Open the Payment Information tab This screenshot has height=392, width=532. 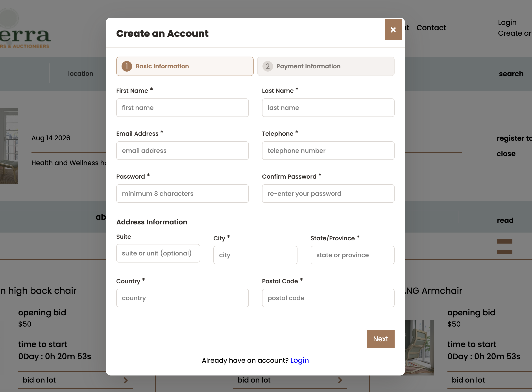pos(326,66)
